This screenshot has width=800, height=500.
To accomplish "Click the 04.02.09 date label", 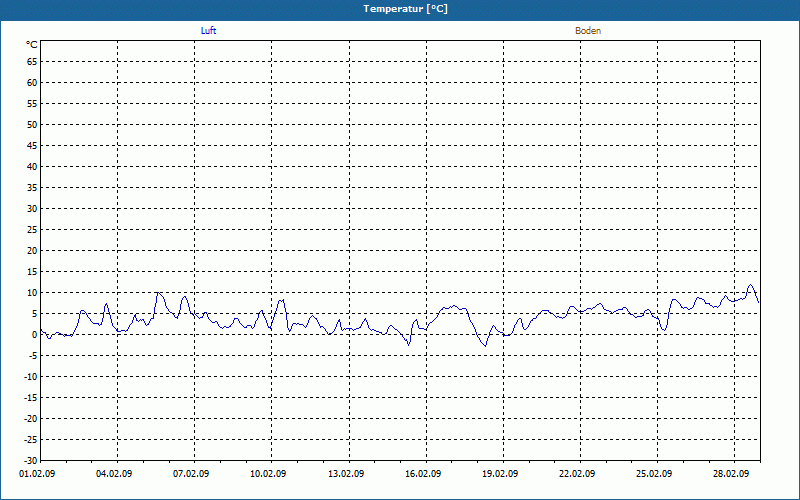I will pyautogui.click(x=114, y=474).
